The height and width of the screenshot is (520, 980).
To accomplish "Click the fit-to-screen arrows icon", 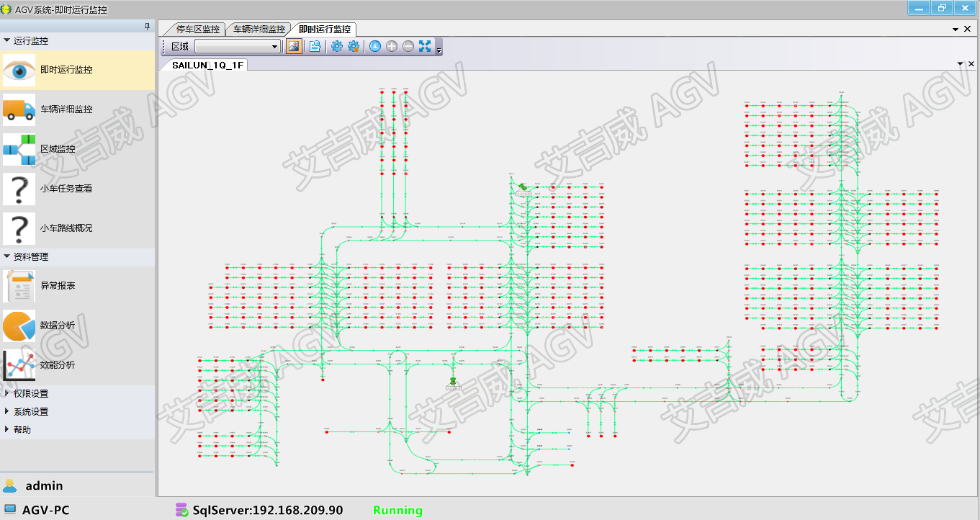I will (425, 46).
